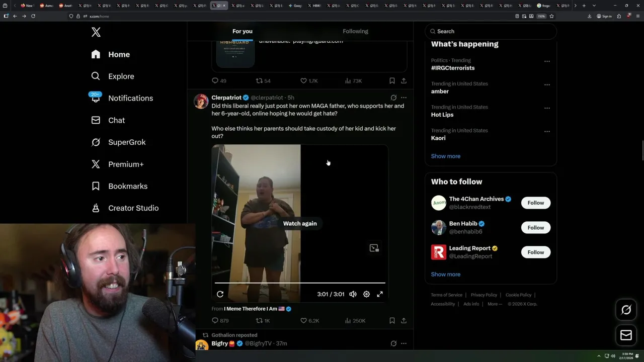The image size is (644, 362).
Task: Follow Ben Habib
Action: 536,227
